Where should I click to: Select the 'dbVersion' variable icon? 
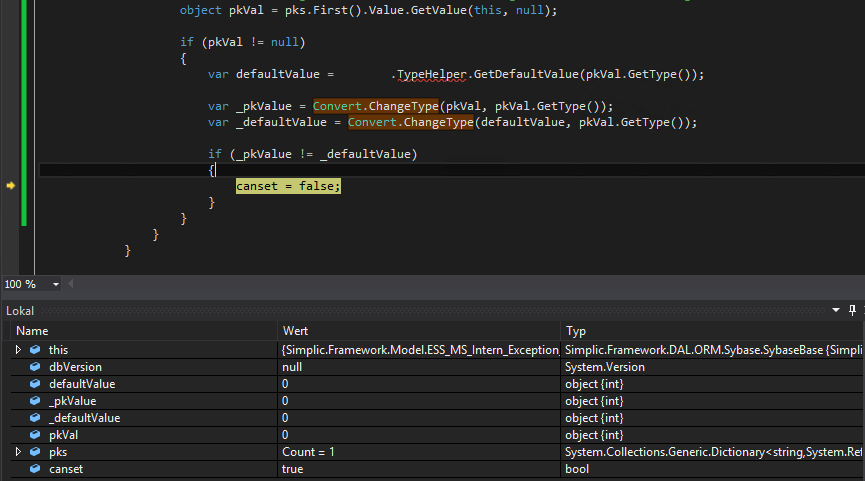click(35, 367)
